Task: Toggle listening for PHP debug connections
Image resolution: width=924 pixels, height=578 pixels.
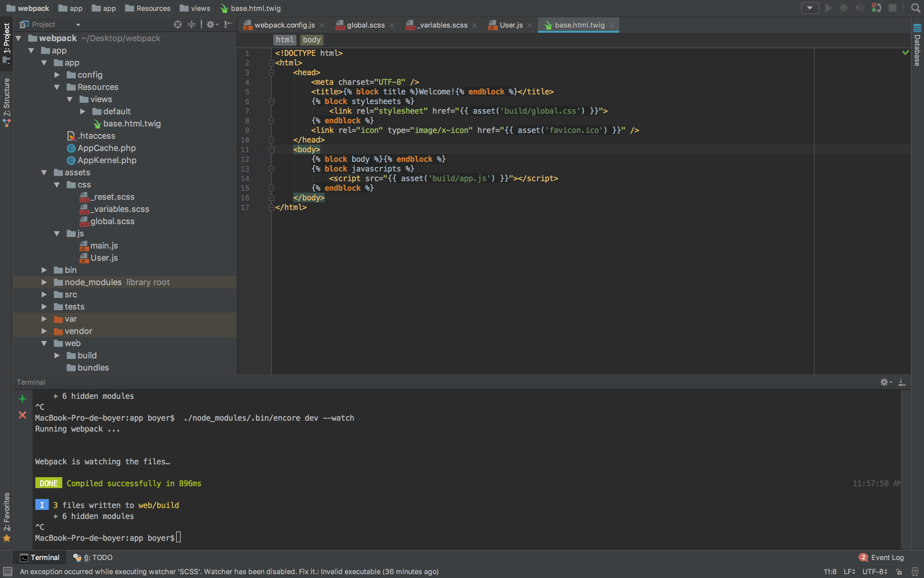Action: click(x=876, y=8)
